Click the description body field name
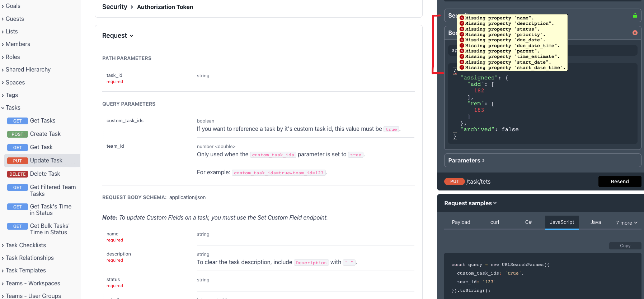Viewport: 644px width, 299px height. (119, 254)
